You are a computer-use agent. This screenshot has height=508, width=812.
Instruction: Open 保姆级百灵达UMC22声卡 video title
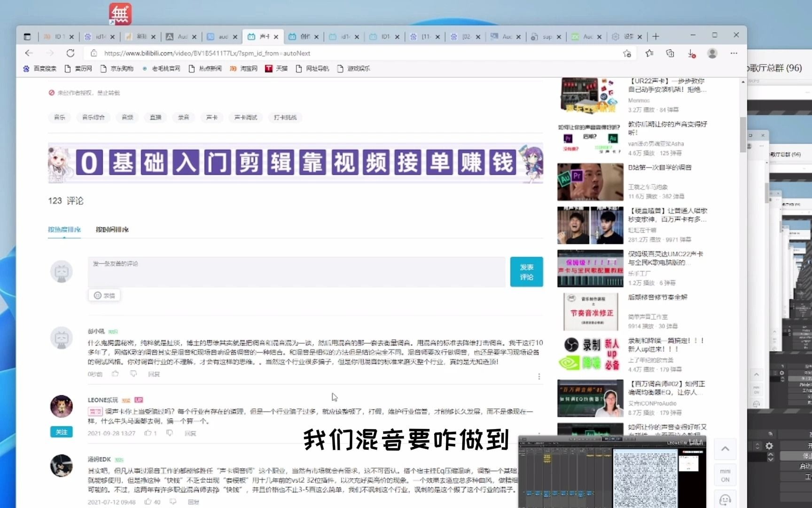click(666, 258)
